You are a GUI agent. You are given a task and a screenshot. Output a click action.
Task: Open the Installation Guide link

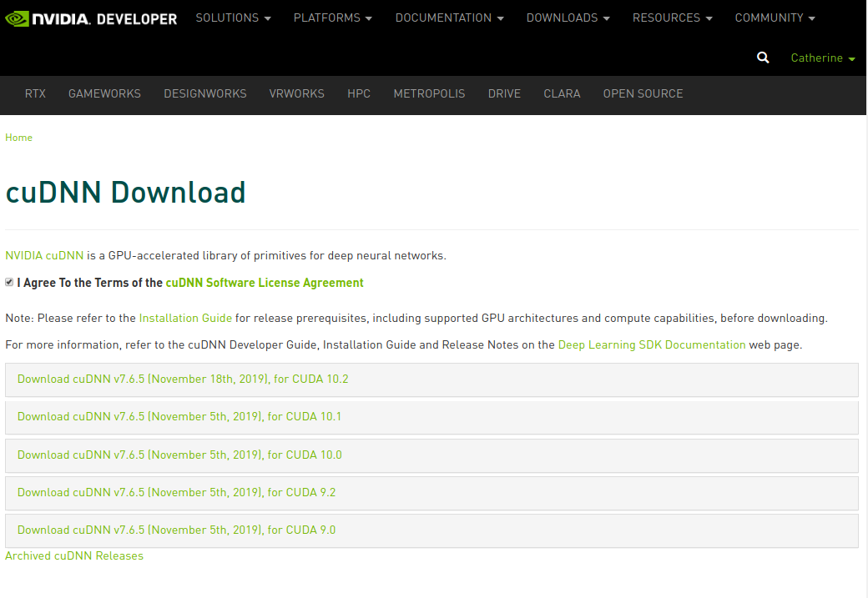pyautogui.click(x=185, y=318)
